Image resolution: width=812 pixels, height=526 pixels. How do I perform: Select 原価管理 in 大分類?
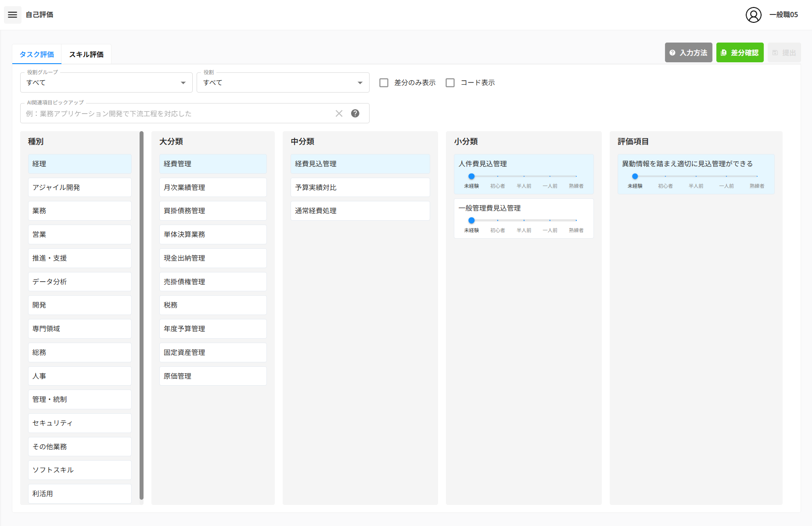point(213,376)
